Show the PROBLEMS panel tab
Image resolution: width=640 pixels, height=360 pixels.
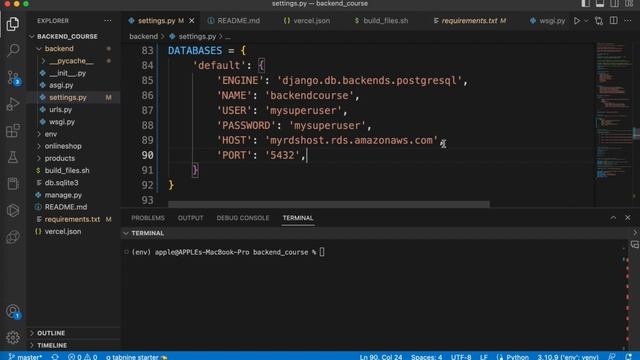[x=148, y=218]
